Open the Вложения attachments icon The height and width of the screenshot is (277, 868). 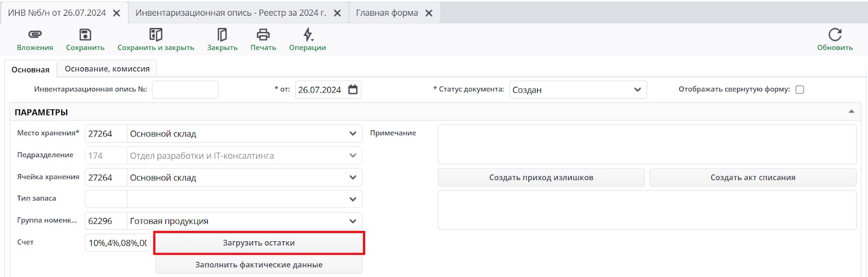click(35, 35)
